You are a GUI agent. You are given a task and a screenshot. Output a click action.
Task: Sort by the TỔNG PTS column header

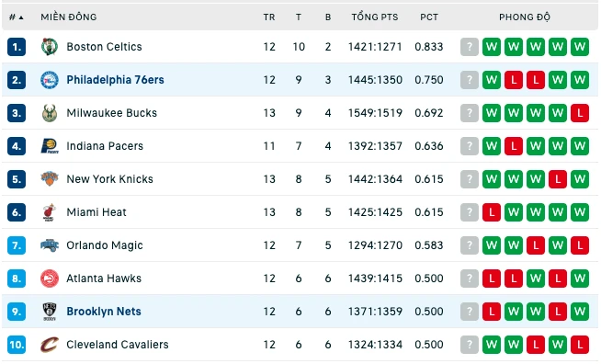coord(375,17)
